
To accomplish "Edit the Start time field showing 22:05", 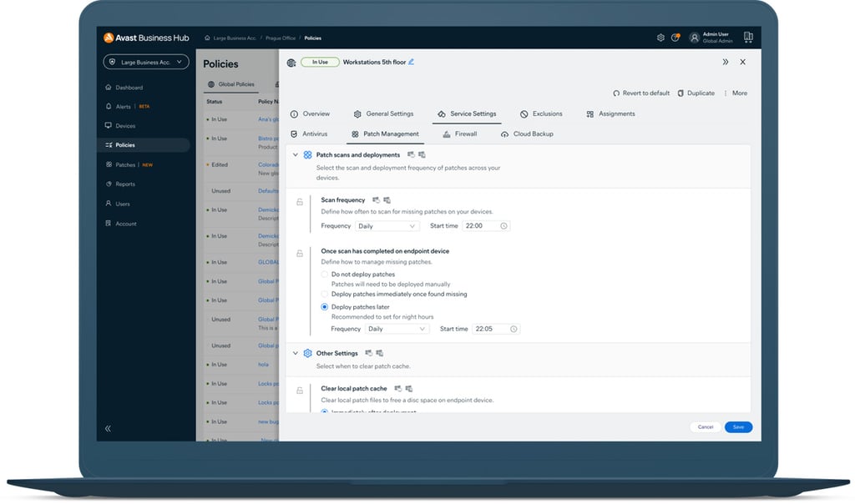I will point(494,329).
